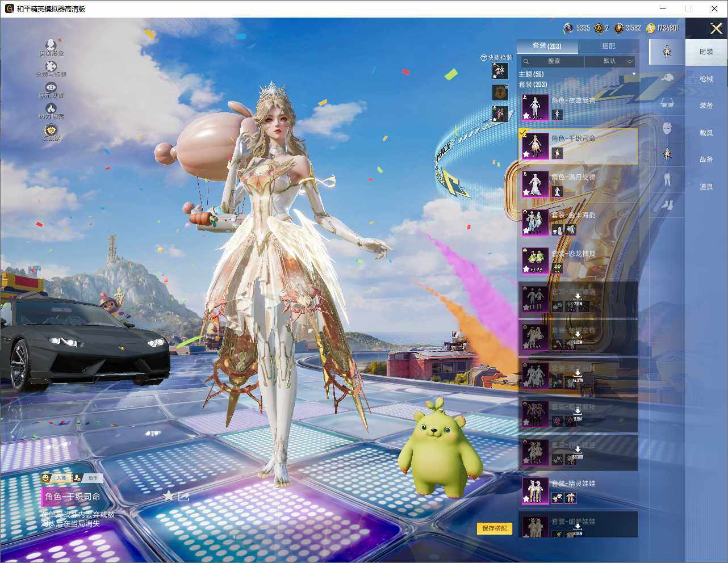The width and height of the screenshot is (728, 563).
Task: Click the 快捷换装 help question mark
Action: point(484,58)
